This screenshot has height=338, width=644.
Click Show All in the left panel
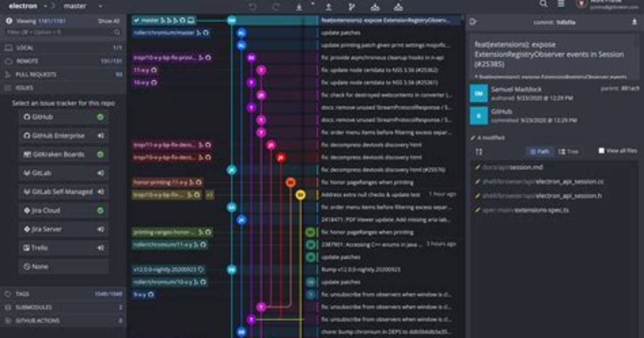tap(108, 21)
